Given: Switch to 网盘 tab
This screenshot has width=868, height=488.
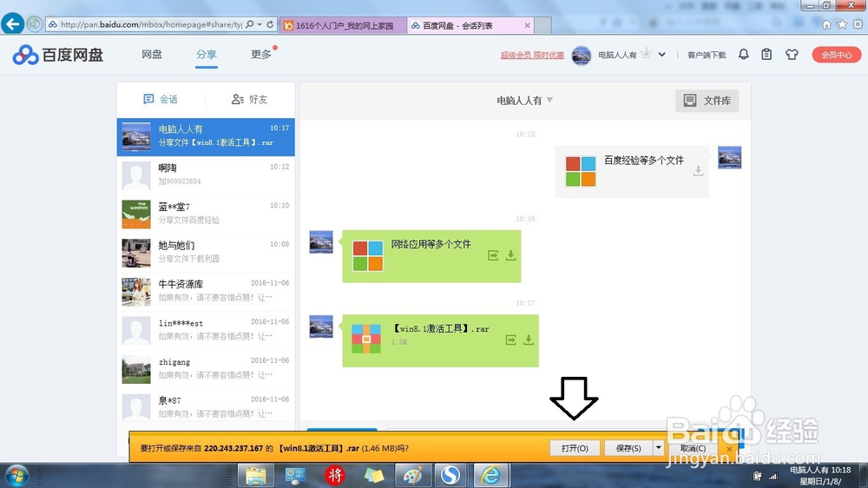Looking at the screenshot, I should (152, 55).
